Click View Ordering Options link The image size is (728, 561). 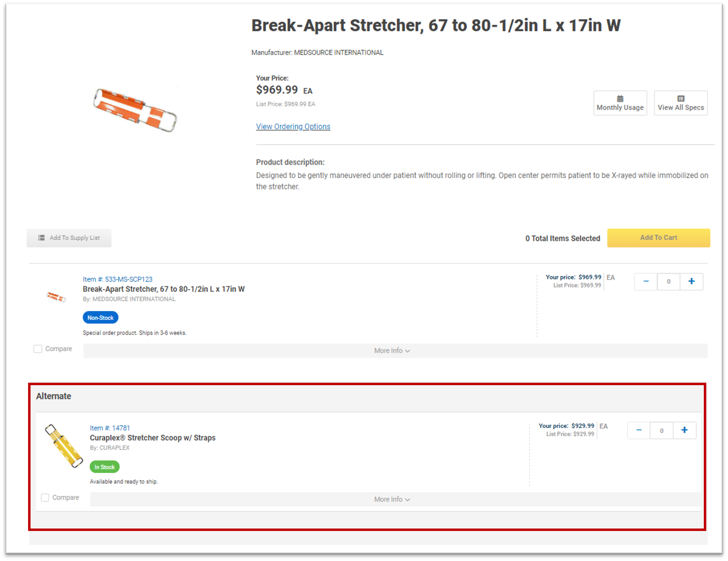pyautogui.click(x=293, y=127)
